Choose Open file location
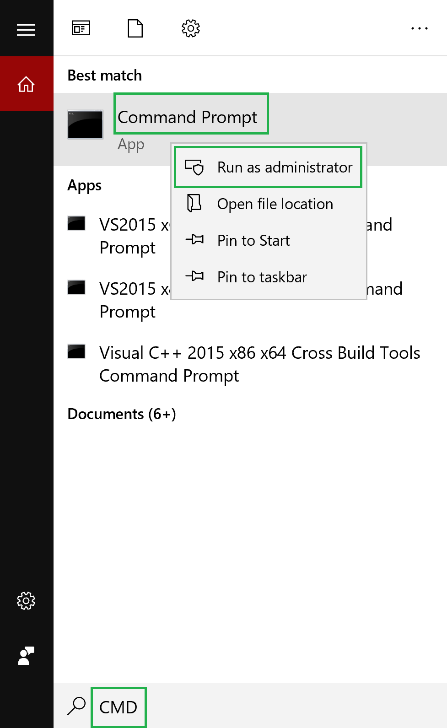The image size is (447, 728). 268,204
